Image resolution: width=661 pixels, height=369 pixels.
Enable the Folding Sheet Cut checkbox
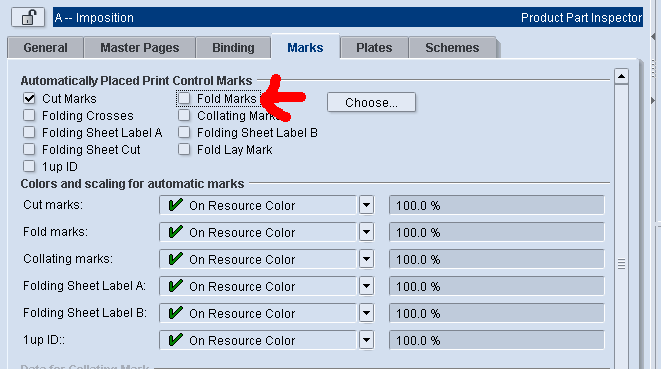pyautogui.click(x=29, y=149)
